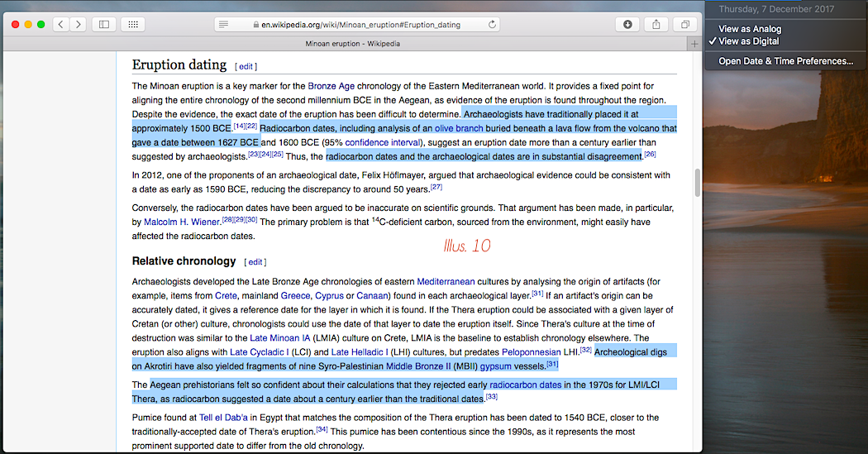
Task: Go forward with Safari's forward arrow
Action: point(78,24)
